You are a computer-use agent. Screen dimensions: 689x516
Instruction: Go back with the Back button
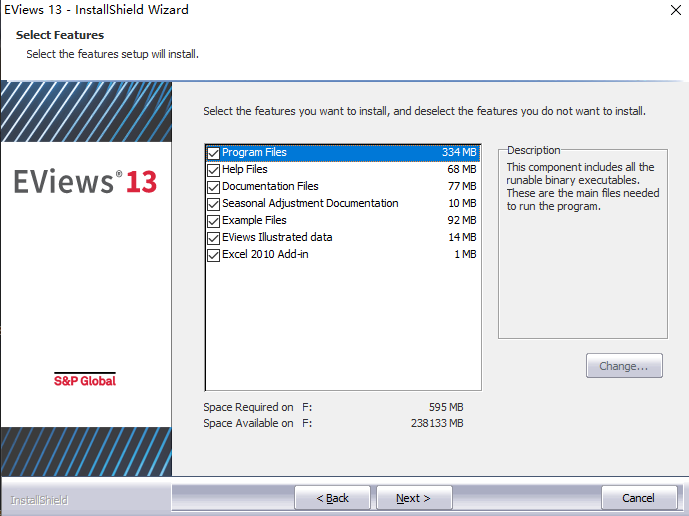[332, 498]
